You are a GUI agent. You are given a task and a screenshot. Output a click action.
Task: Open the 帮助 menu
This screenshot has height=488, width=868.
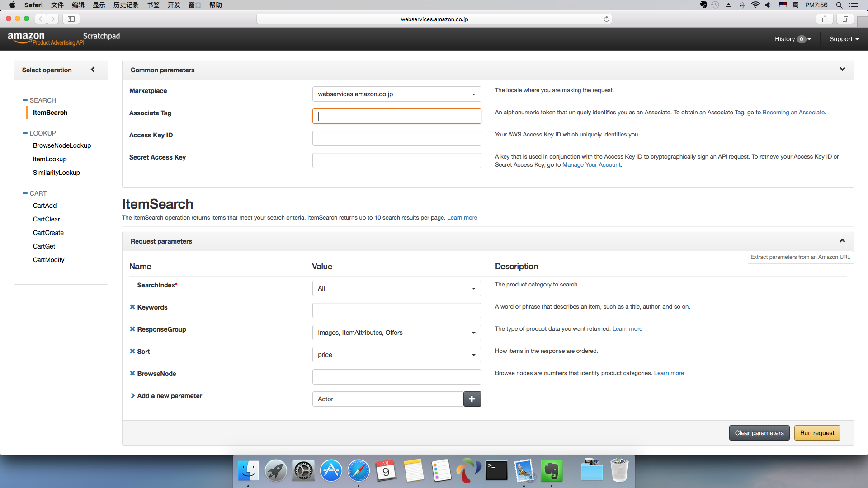216,5
